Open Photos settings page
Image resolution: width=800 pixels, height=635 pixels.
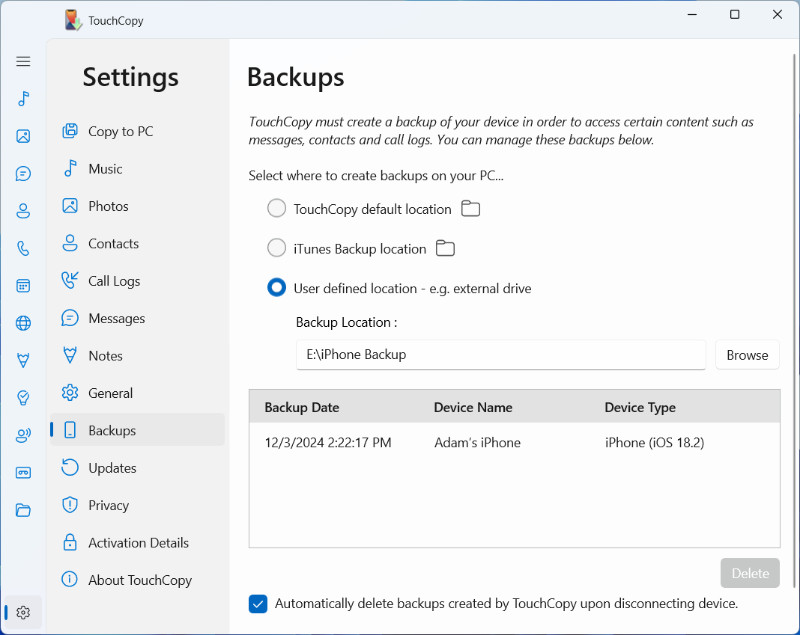[137, 206]
